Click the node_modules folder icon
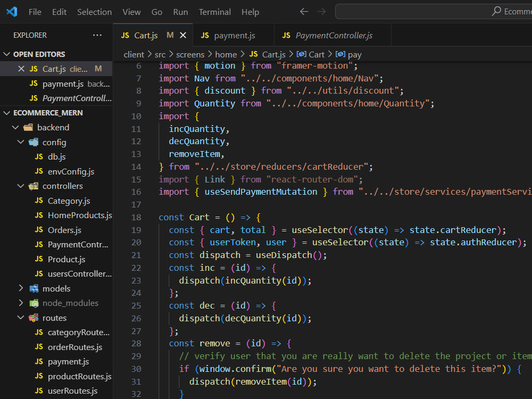 [x=34, y=303]
